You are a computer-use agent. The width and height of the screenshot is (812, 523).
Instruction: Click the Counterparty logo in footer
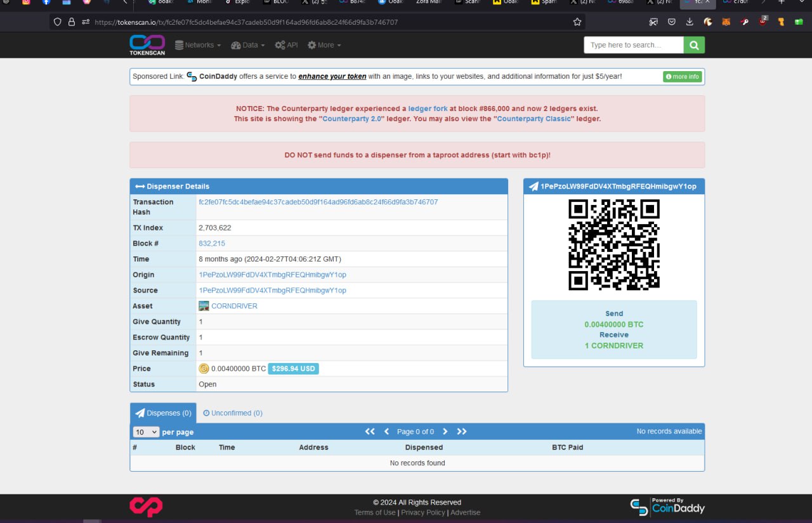click(x=147, y=506)
